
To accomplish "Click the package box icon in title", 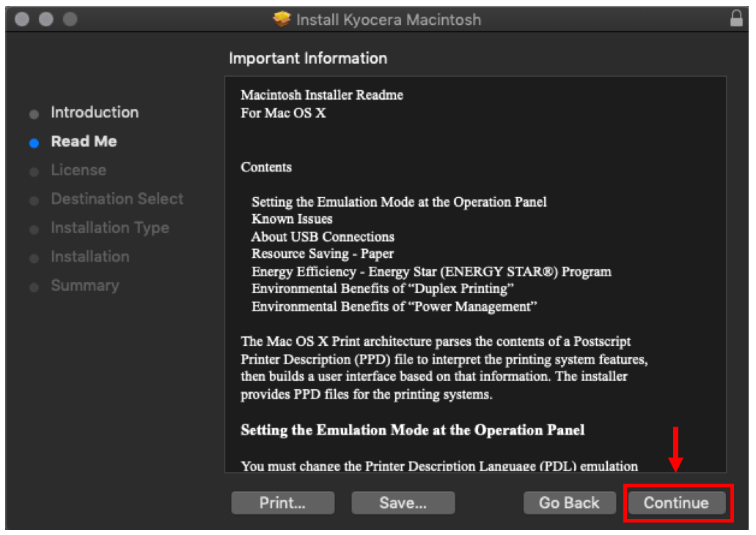I will (x=282, y=20).
